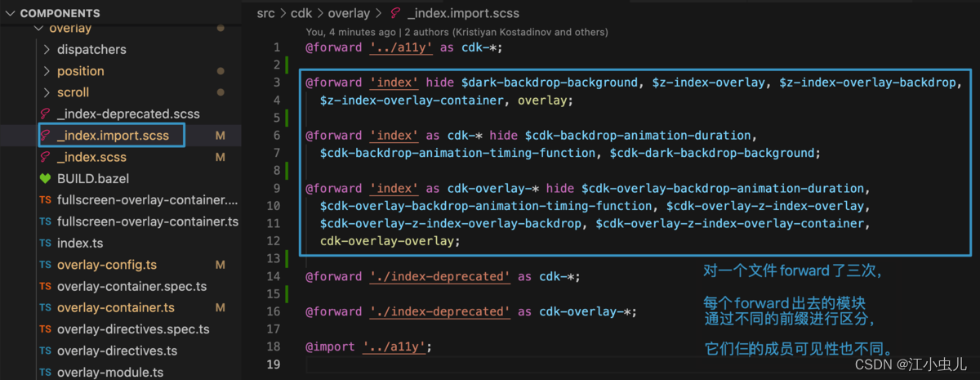This screenshot has width=980, height=380.
Task: Open _index.scss file
Action: [91, 157]
